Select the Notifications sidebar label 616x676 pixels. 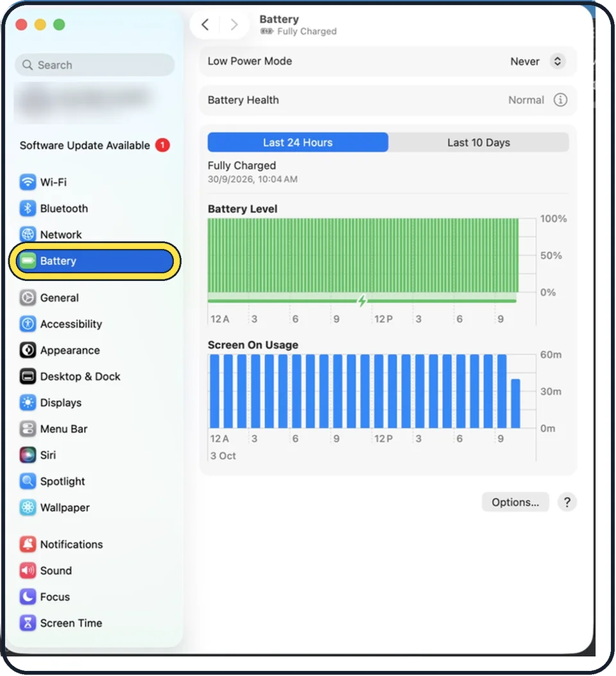pyautogui.click(x=72, y=545)
